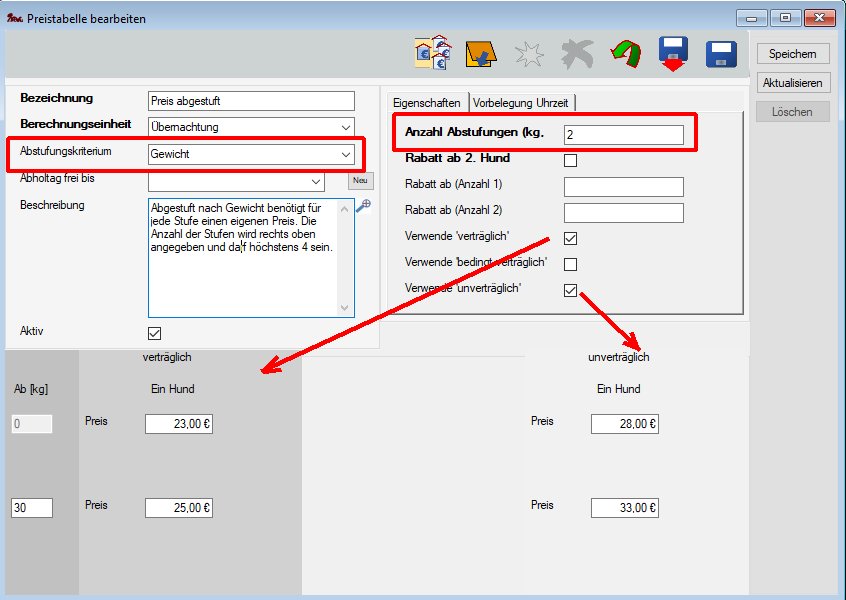Enable the 'Rabatt ab 2. Hund' checkbox
Screen dimensions: 846x600
tap(570, 160)
